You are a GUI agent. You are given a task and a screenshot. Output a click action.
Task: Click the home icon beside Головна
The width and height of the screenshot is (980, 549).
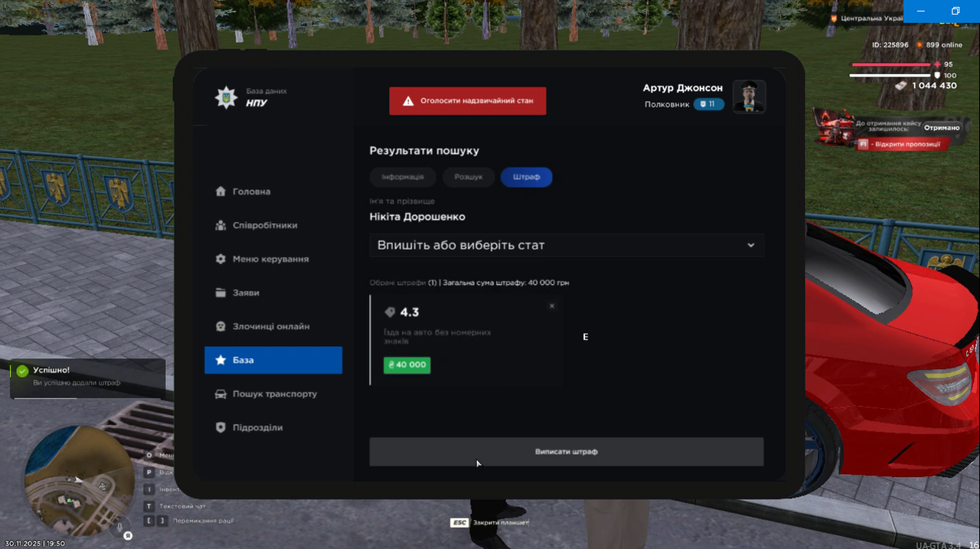click(220, 191)
